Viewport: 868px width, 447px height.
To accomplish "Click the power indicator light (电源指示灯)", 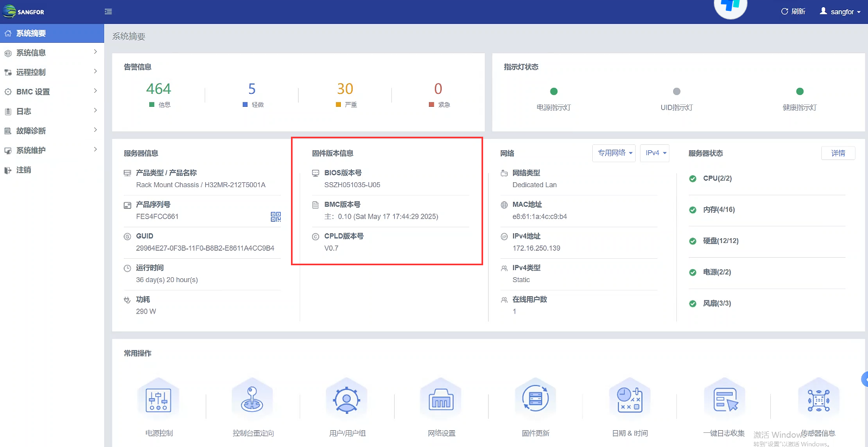I will (x=554, y=92).
